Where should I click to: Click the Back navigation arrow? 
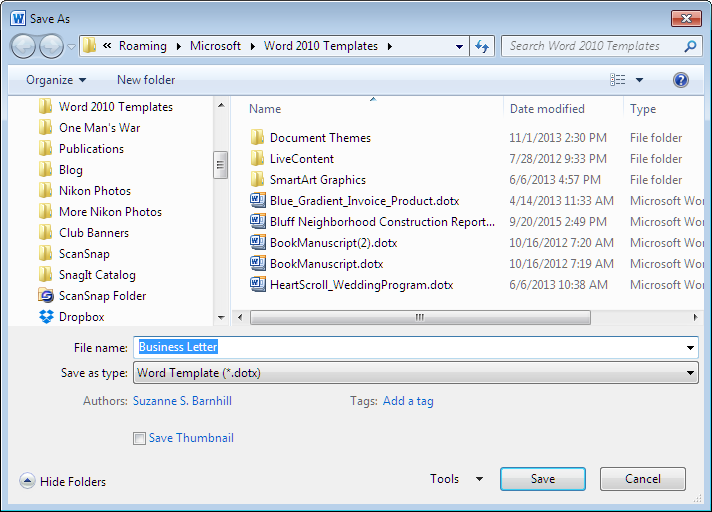pyautogui.click(x=24, y=46)
